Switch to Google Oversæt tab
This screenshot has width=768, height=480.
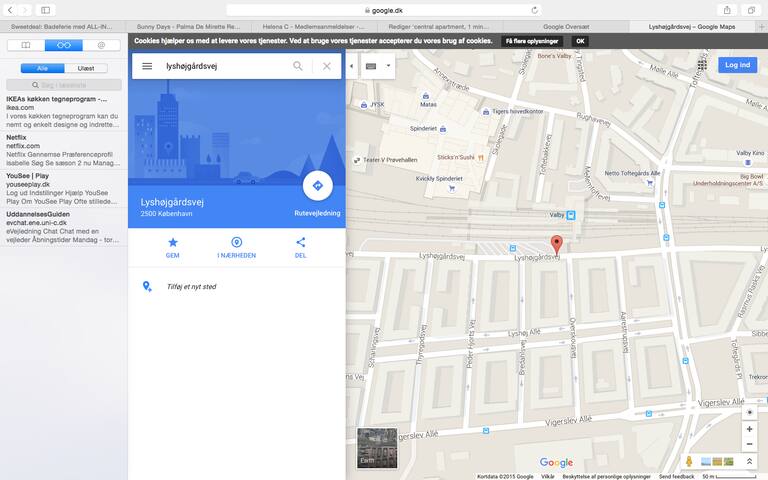566,26
